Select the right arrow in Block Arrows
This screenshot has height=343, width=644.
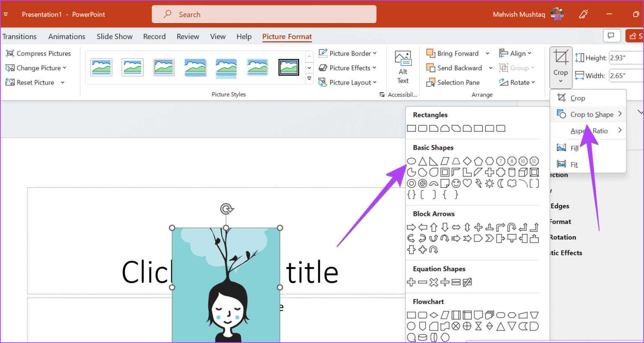point(411,227)
